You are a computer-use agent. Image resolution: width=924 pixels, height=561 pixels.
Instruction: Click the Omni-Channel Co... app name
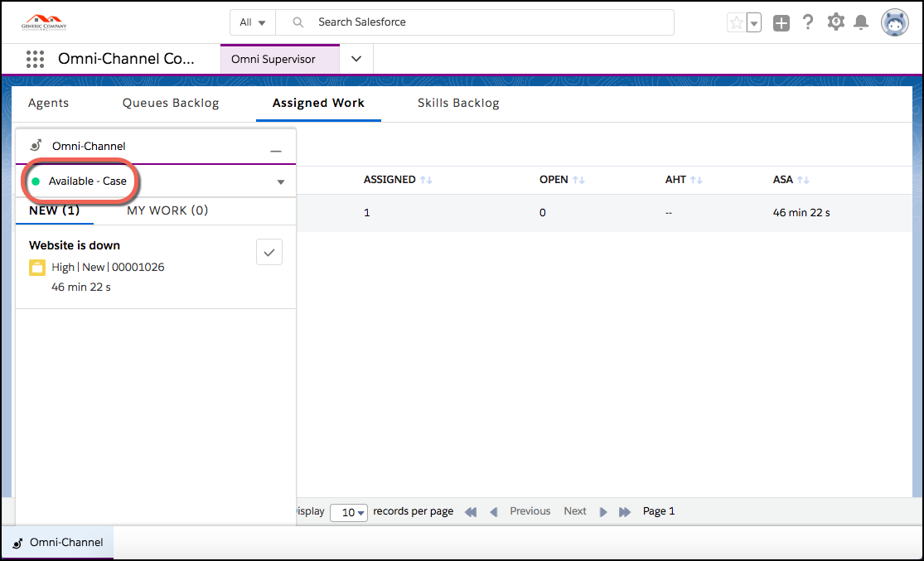click(126, 59)
